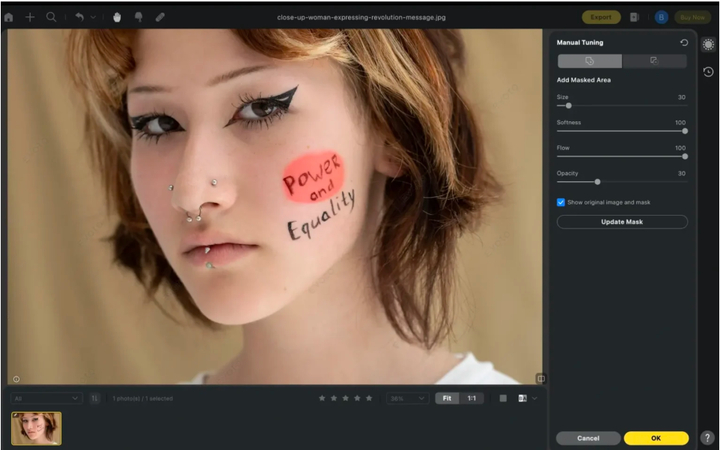720x450 pixels.
Task: Rate the photo four stars
Action: pyautogui.click(x=357, y=398)
